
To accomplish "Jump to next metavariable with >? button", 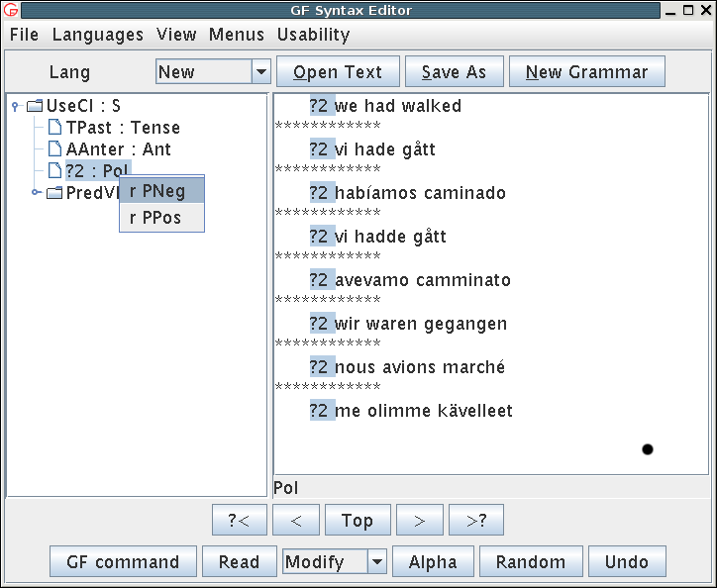I will click(476, 521).
